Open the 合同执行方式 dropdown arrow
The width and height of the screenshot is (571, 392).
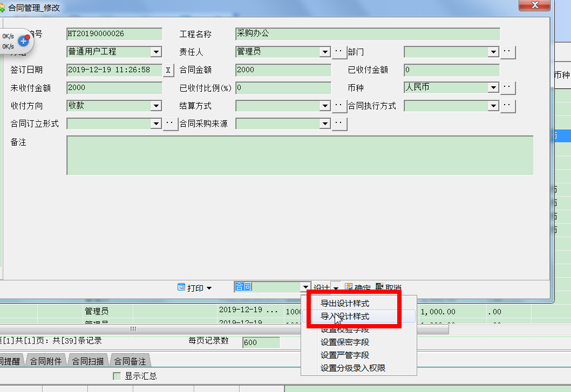tap(493, 106)
